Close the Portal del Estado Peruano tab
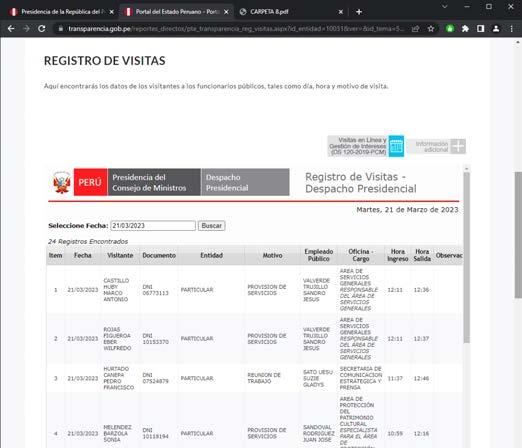 (x=226, y=12)
